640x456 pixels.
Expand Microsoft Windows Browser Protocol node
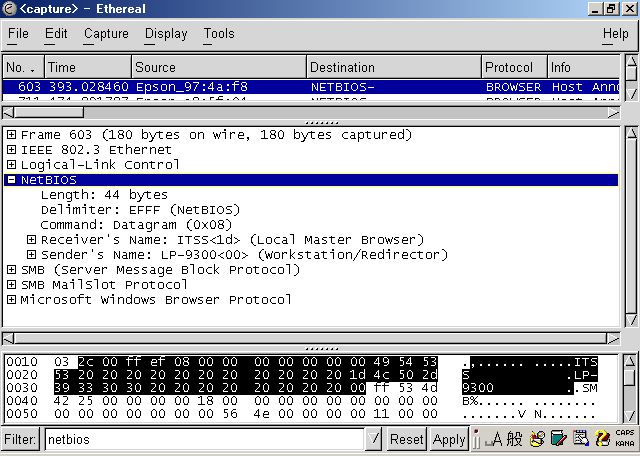[x=11, y=300]
